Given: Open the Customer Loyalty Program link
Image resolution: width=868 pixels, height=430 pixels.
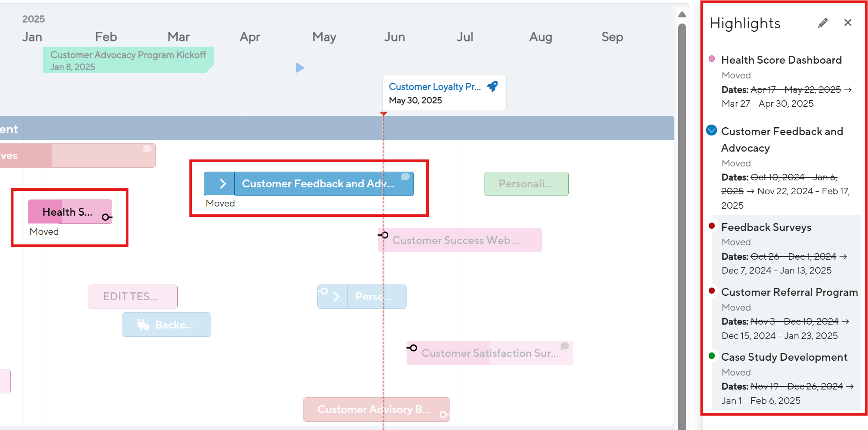Looking at the screenshot, I should (435, 86).
